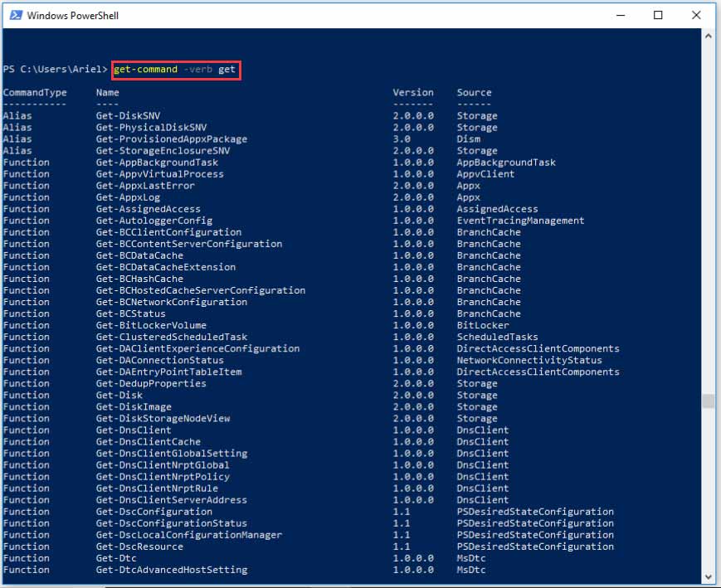The height and width of the screenshot is (588, 721).
Task: Click the Get-BCStatus entry
Action: click(x=130, y=313)
